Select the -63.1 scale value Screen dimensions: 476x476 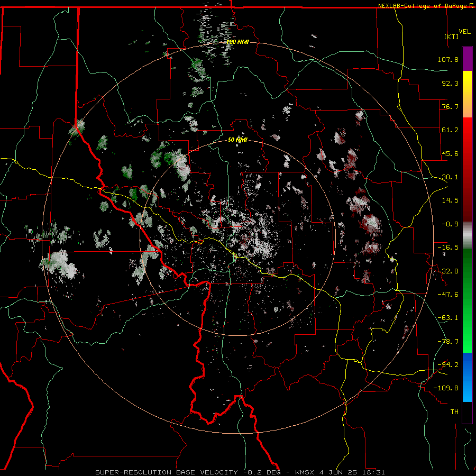click(x=448, y=318)
